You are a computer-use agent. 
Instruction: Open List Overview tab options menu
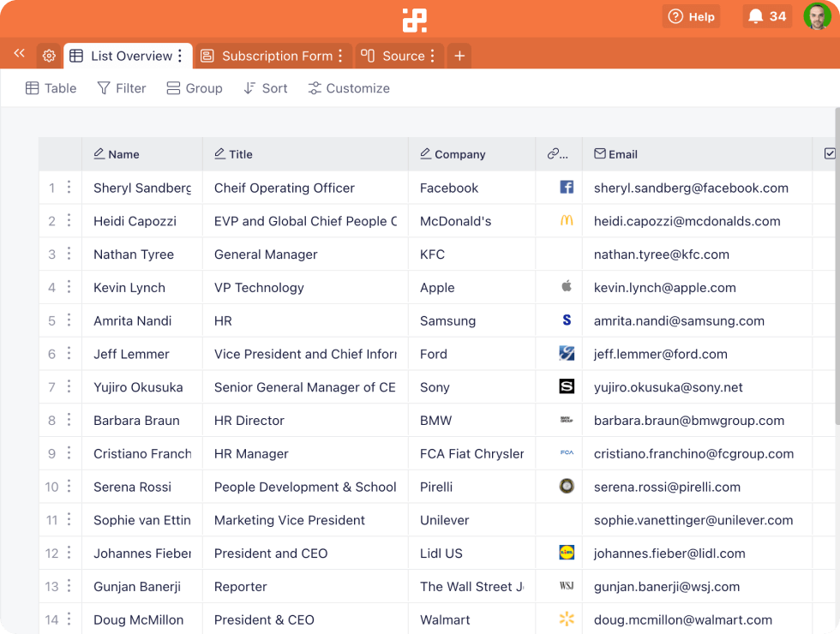[180, 56]
